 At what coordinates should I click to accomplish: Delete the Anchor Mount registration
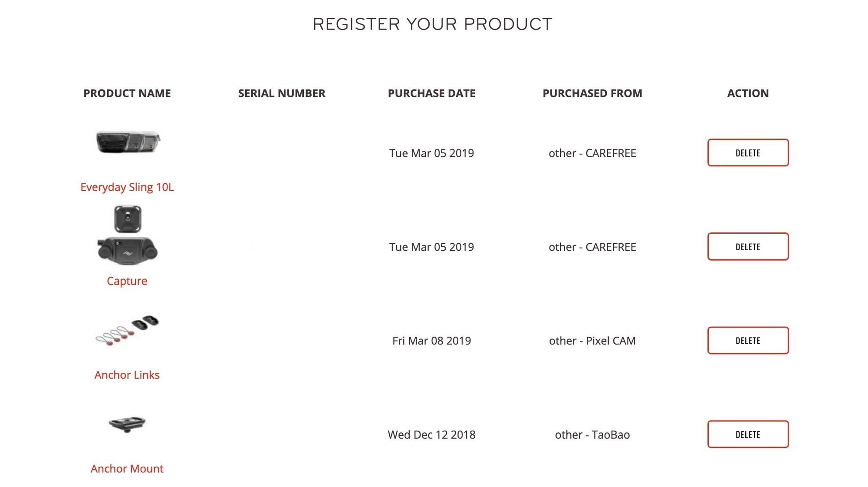[748, 434]
